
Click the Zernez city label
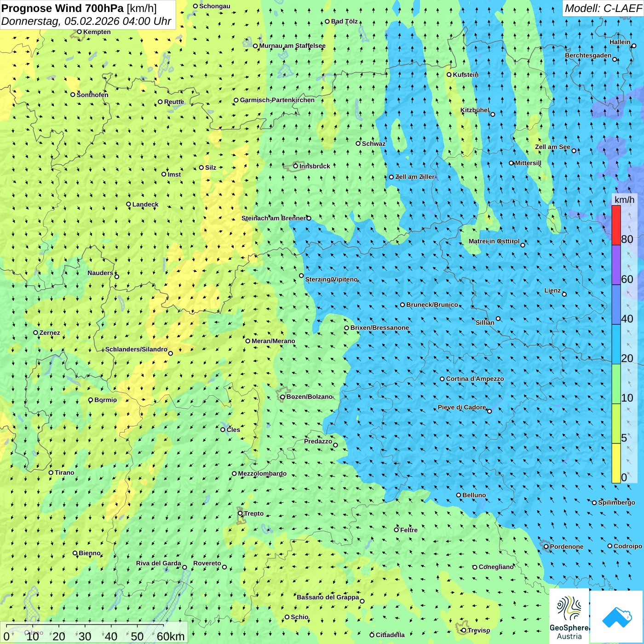50,333
